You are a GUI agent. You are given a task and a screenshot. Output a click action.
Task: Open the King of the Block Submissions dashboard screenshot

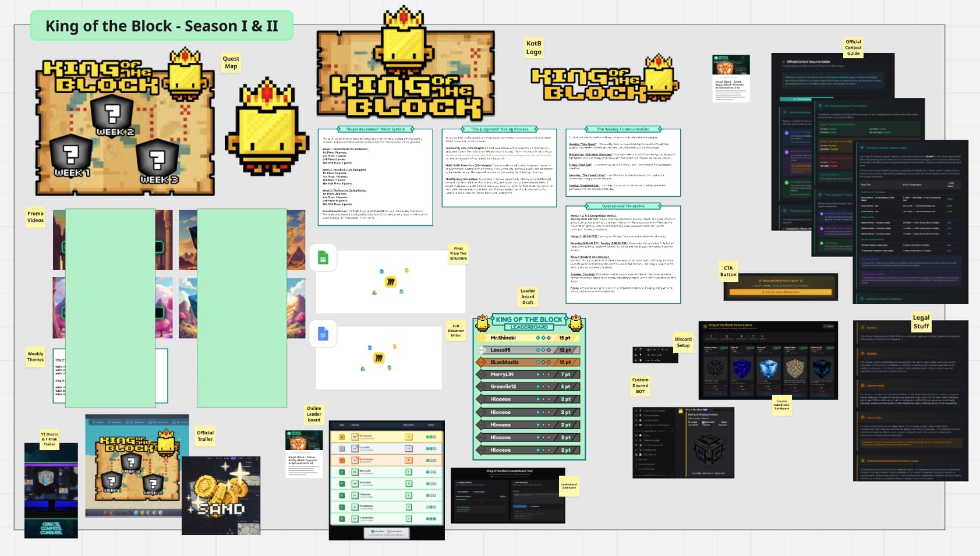click(768, 360)
